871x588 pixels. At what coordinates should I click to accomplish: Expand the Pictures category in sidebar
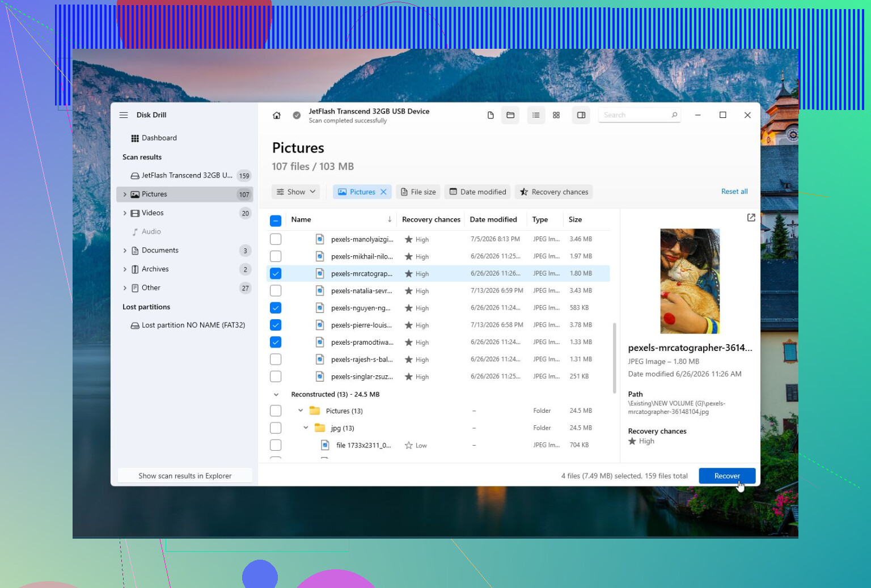(x=125, y=194)
